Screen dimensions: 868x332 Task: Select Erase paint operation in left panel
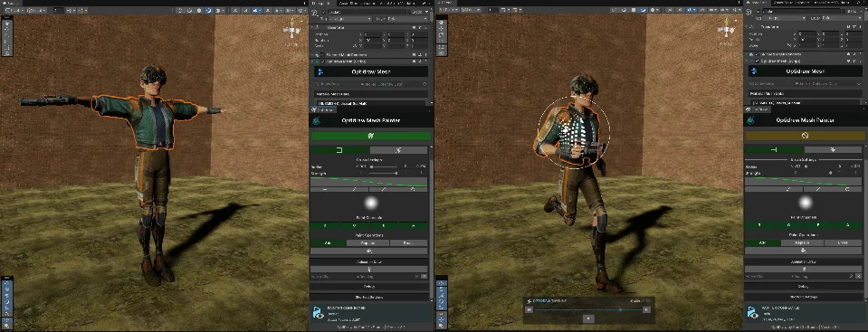(408, 243)
